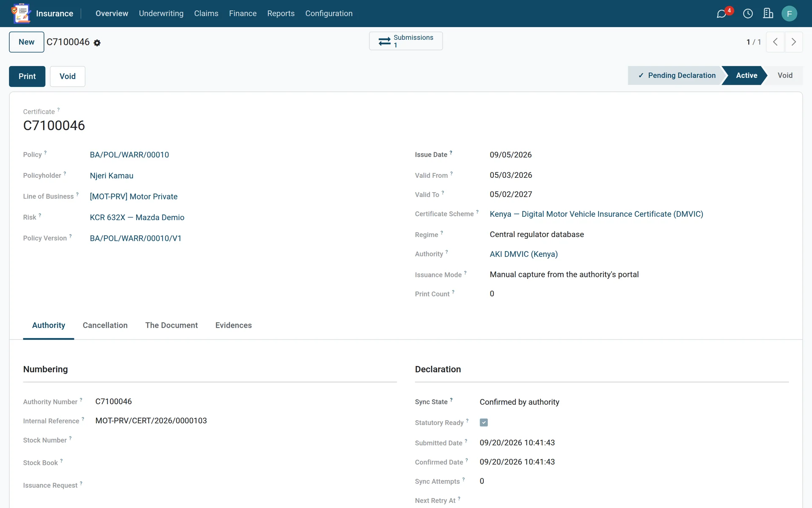The height and width of the screenshot is (508, 812).
Task: Open the activities clock icon
Action: click(748, 14)
